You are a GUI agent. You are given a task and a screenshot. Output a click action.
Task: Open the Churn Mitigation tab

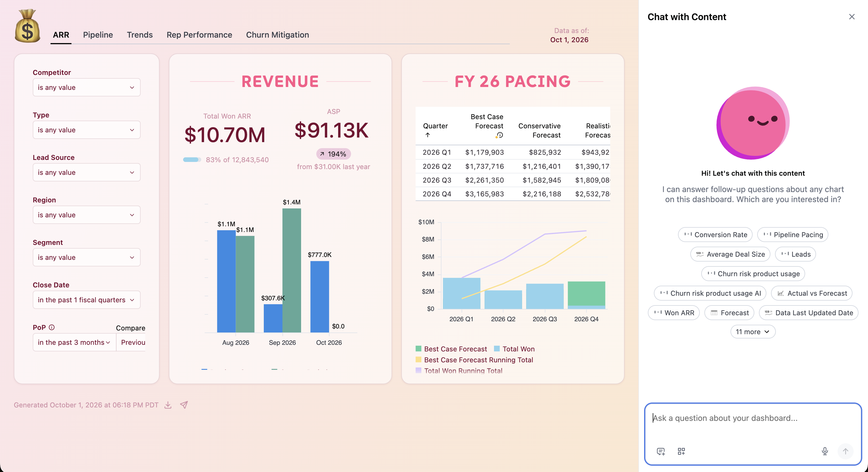277,35
